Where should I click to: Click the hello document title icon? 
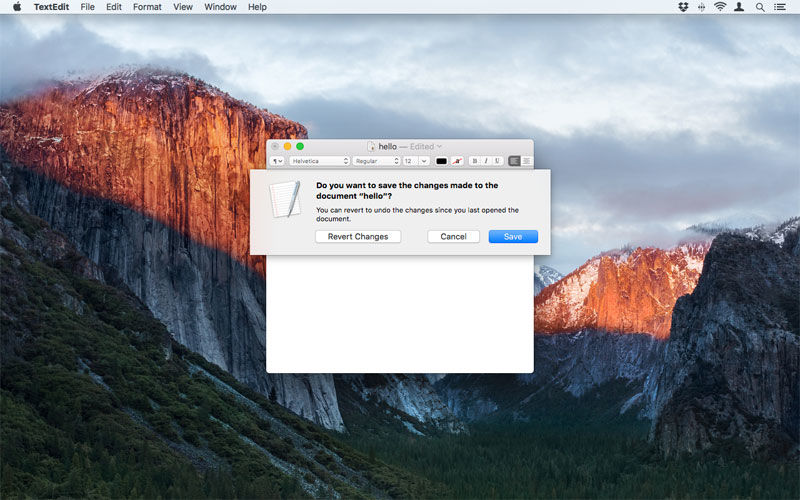coord(371,146)
